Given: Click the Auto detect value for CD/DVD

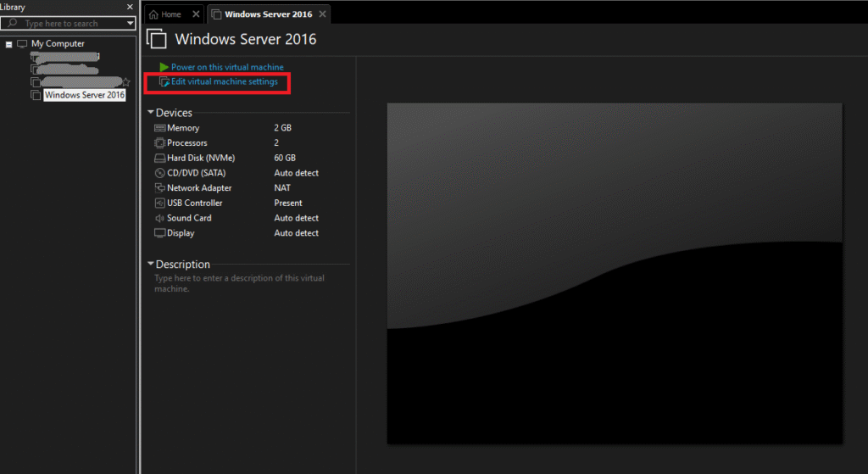Looking at the screenshot, I should (296, 173).
